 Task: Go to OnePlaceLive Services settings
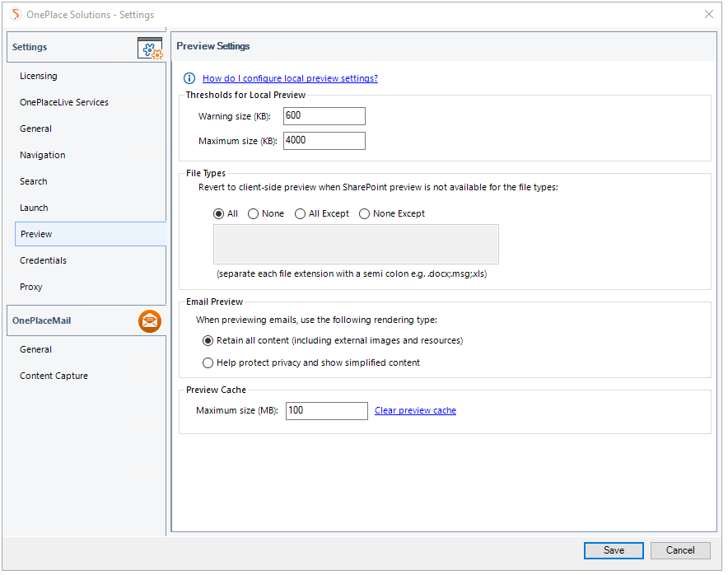(64, 103)
